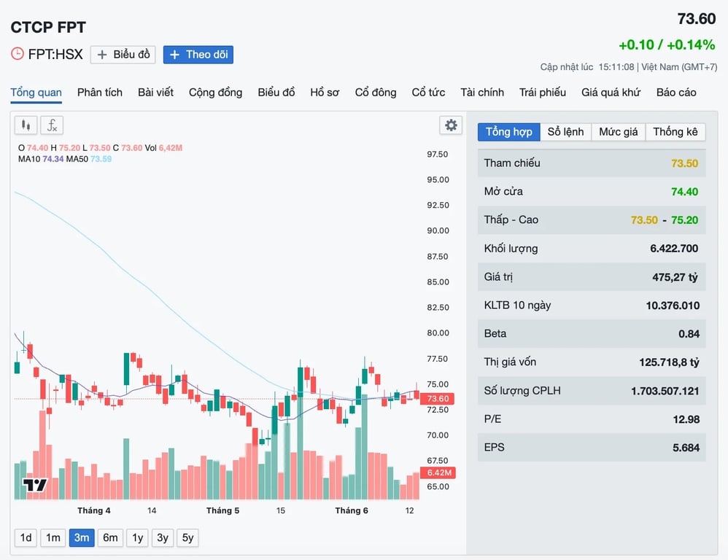
Task: Open the fx indicators icon
Action: point(52,125)
